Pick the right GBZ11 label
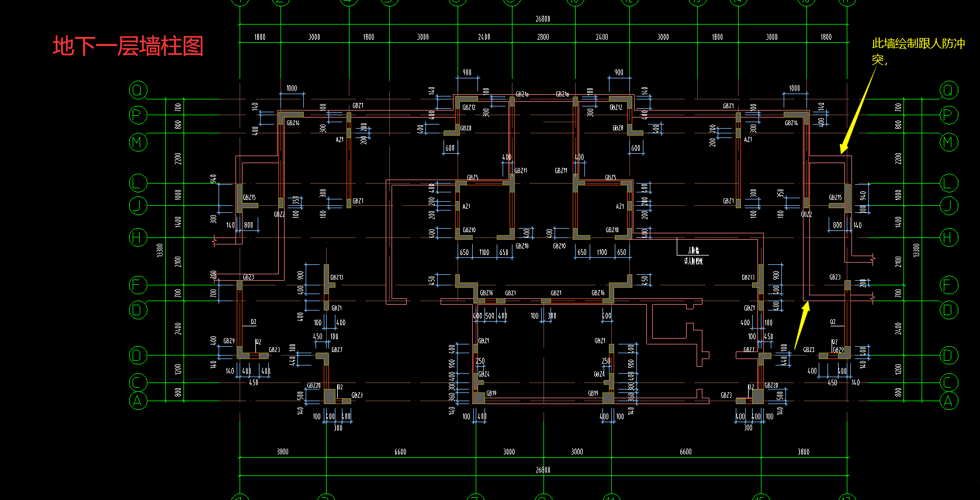980x500 pixels. pyautogui.click(x=561, y=171)
